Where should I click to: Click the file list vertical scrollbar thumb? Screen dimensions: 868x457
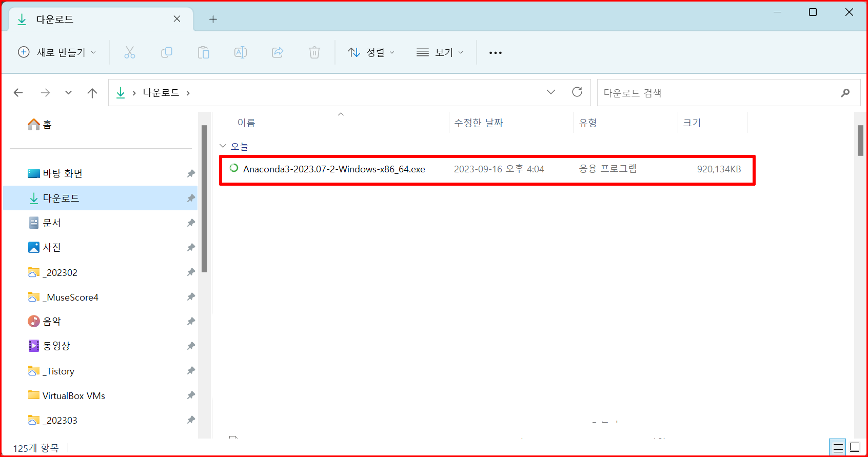pyautogui.click(x=860, y=140)
